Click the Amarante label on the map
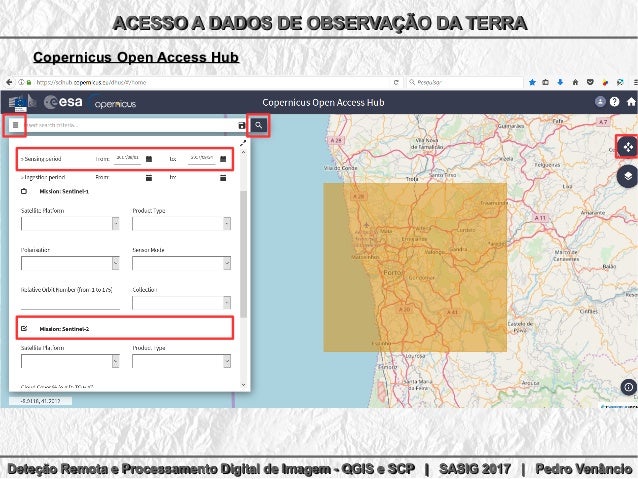The width and height of the screenshot is (638, 479). point(592,212)
